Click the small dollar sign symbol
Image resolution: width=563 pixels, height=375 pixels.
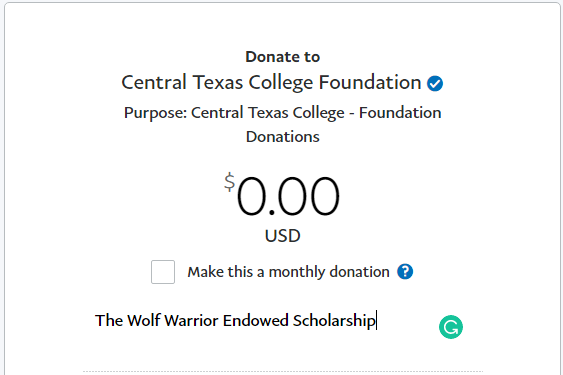pos(229,182)
